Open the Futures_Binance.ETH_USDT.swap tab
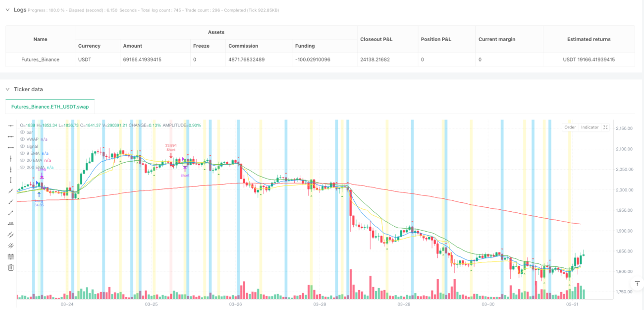The image size is (644, 310). point(50,107)
